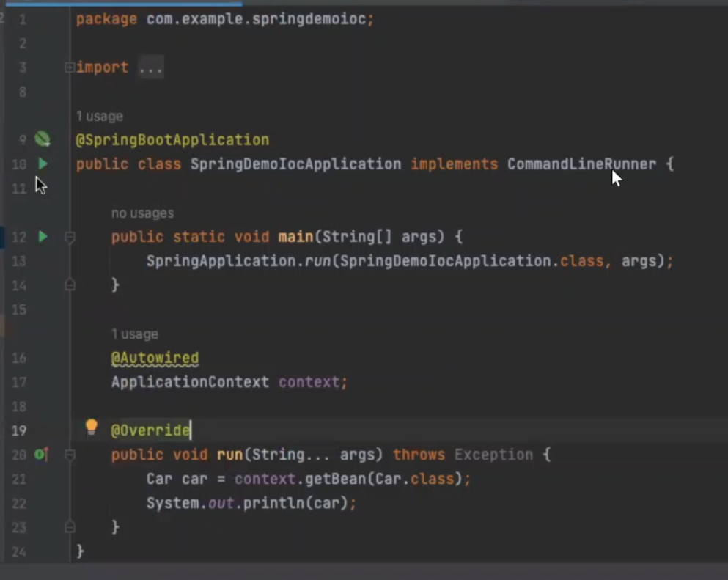Click the folded '...' placeholder after import
Image resolution: width=728 pixels, height=580 pixels.
[x=150, y=67]
